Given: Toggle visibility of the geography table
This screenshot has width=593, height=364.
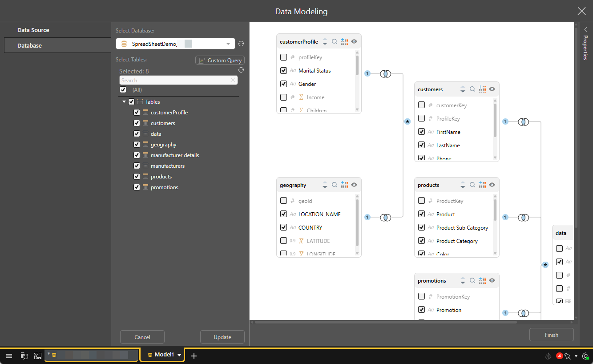Looking at the screenshot, I should pos(354,185).
